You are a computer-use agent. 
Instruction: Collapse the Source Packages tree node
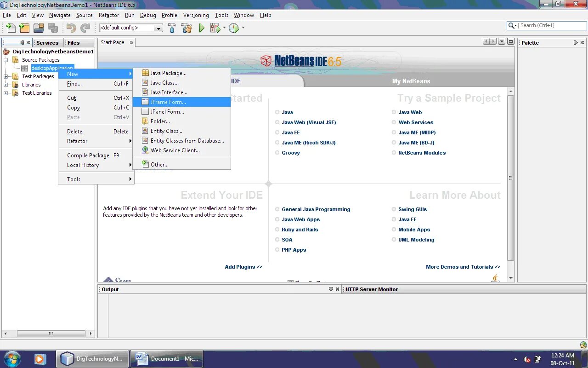(6, 60)
